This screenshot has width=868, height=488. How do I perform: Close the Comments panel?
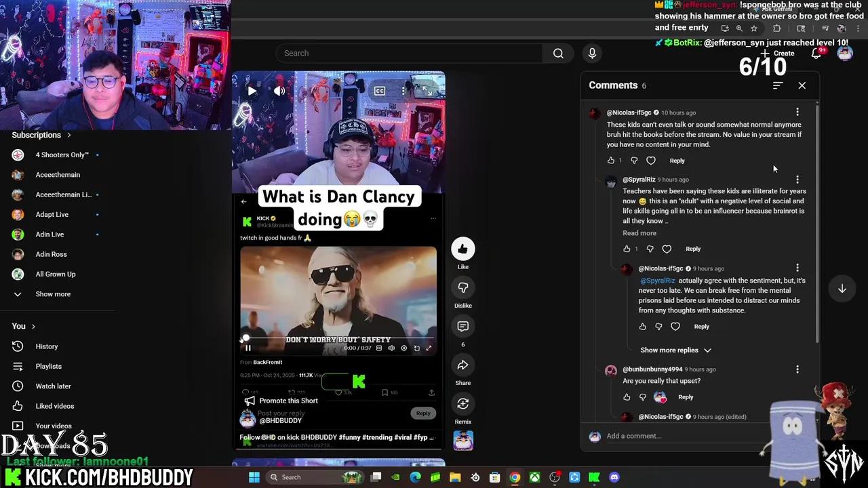pyautogui.click(x=802, y=85)
